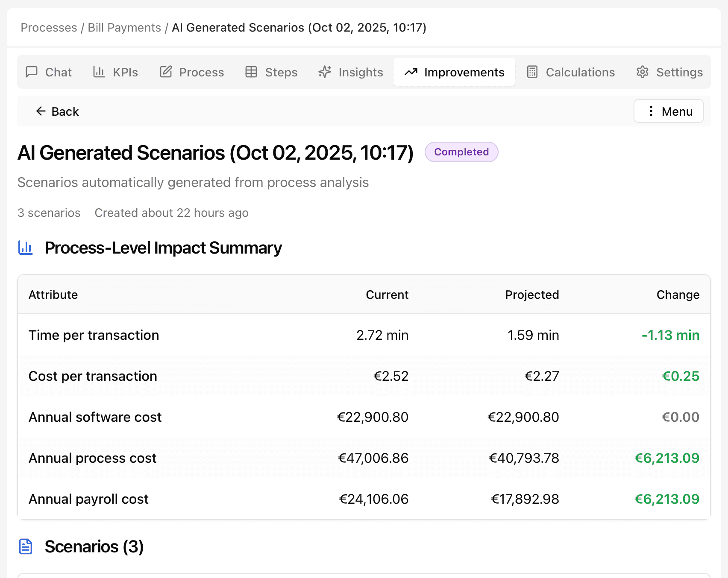
Task: Open the Calculations calculator icon
Action: (532, 72)
